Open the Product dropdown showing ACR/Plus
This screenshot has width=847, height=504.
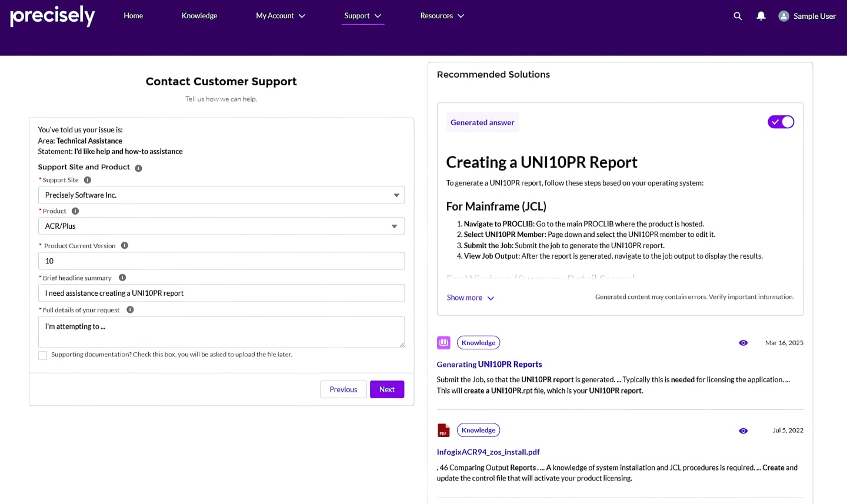tap(221, 226)
